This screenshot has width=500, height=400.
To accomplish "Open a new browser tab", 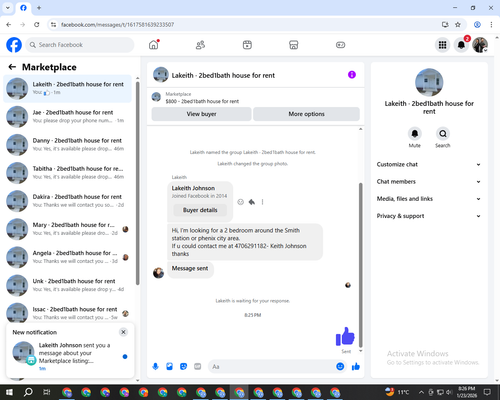I will coord(39,7).
